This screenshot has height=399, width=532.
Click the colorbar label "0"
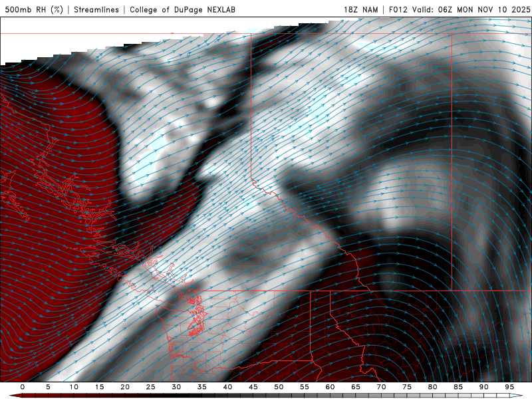click(x=23, y=387)
